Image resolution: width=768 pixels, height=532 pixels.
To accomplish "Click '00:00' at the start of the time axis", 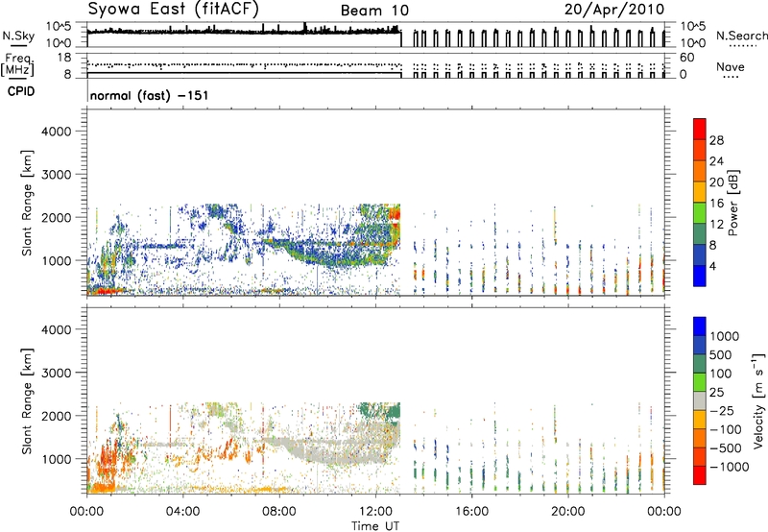I will coord(87,512).
